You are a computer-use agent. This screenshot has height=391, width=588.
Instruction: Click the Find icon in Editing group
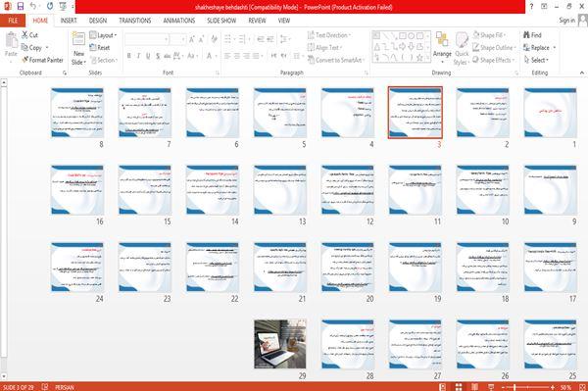(x=532, y=35)
